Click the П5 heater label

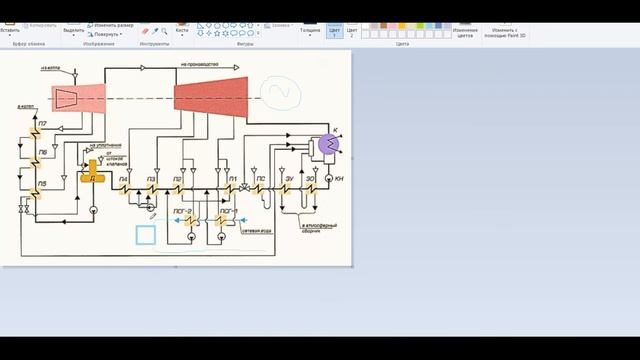42,184
